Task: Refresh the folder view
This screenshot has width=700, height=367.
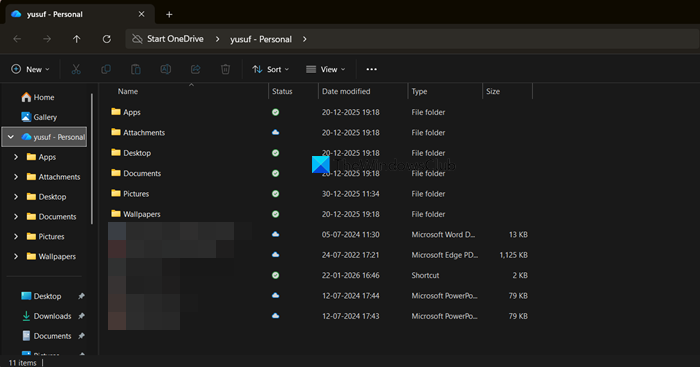Action: (x=107, y=39)
